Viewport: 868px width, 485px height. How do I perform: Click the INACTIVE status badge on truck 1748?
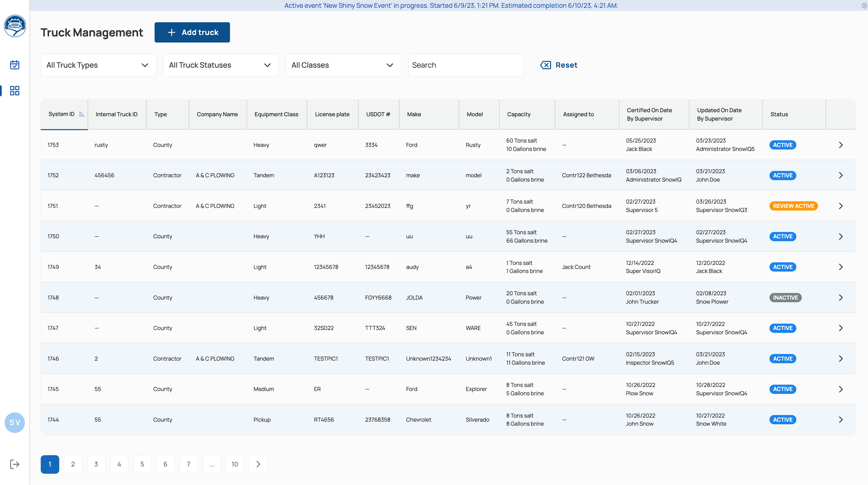[x=785, y=297]
